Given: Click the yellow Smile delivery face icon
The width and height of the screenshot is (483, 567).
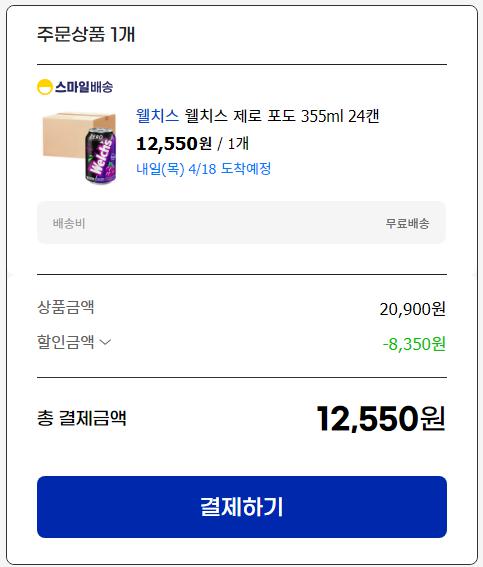Looking at the screenshot, I should point(44,87).
